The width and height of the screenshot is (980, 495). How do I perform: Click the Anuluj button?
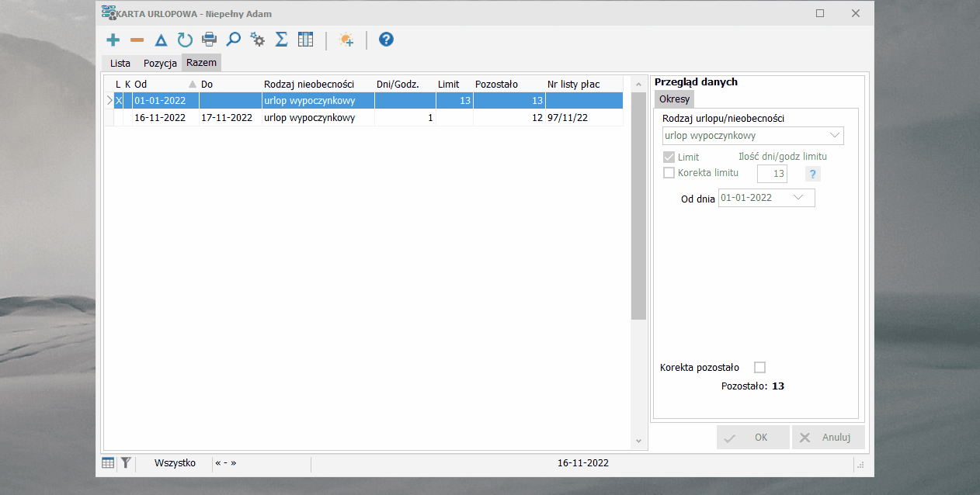click(828, 438)
